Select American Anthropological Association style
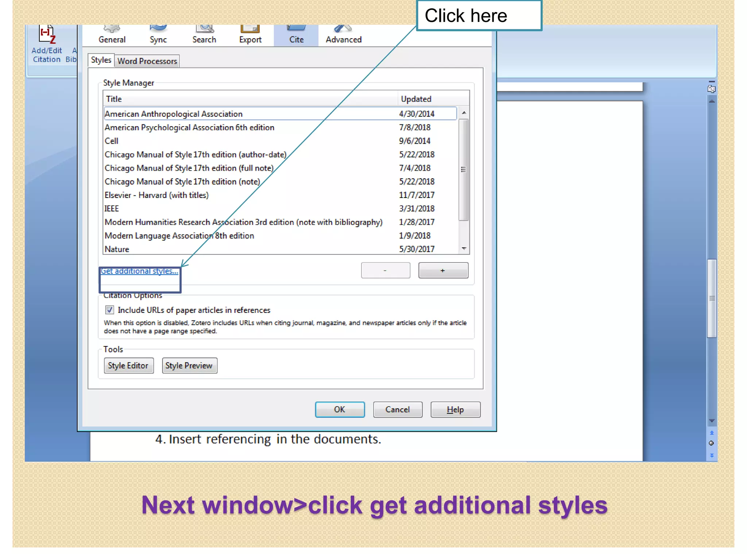This screenshot has height=560, width=747. 280,114
